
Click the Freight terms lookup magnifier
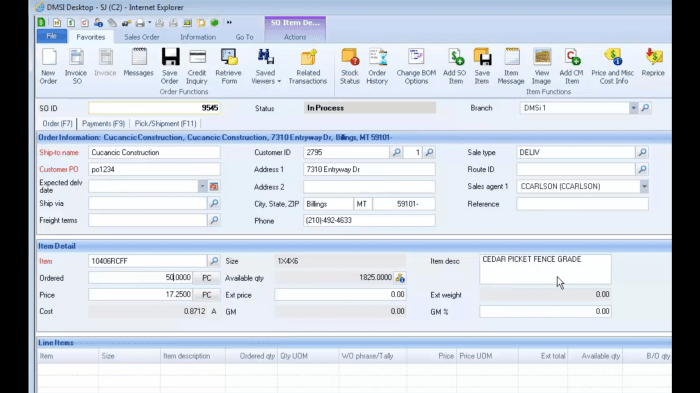214,220
